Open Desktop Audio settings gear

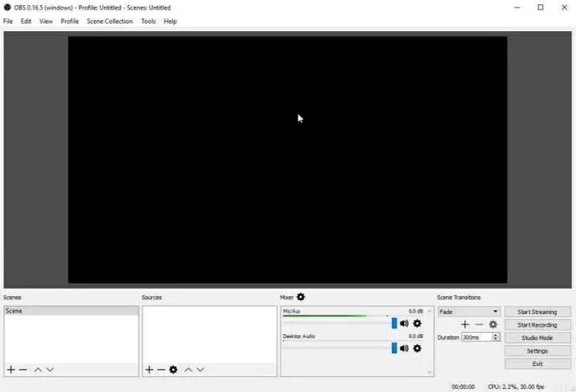click(x=417, y=348)
